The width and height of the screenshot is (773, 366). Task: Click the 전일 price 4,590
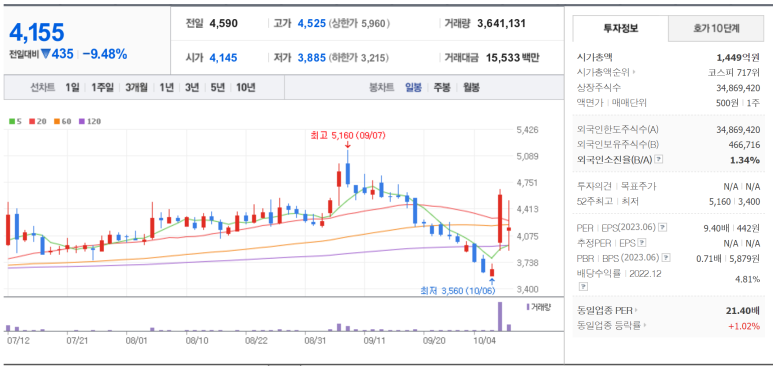[x=223, y=23]
